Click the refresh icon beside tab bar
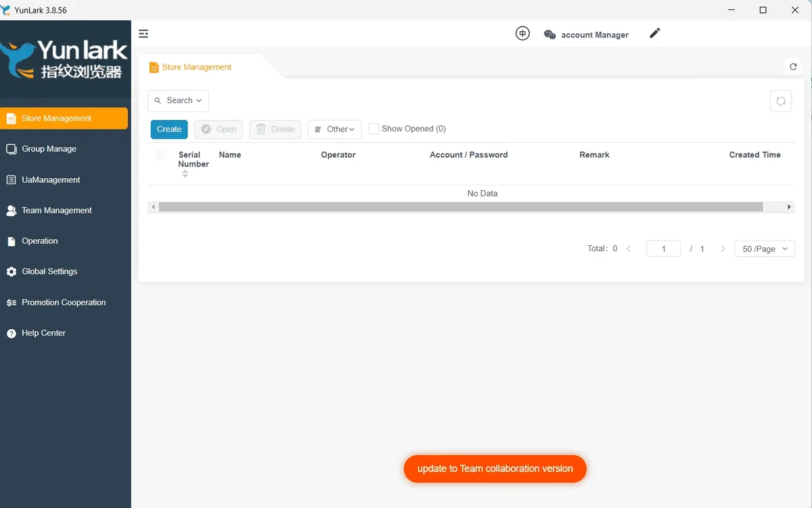The width and height of the screenshot is (812, 508). pos(793,66)
